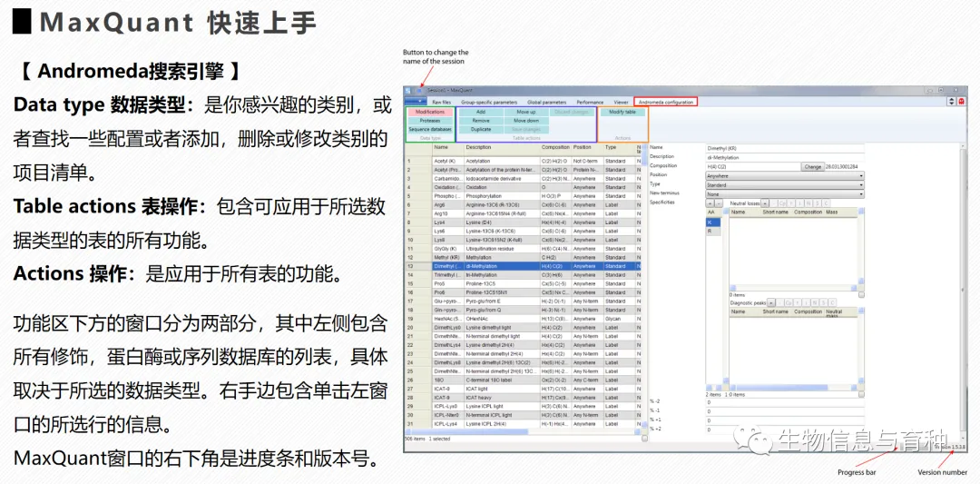Select the tri-Methylation row

tap(523, 274)
